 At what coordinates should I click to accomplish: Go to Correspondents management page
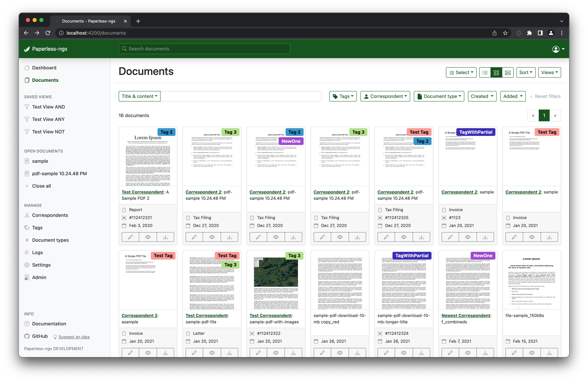click(50, 215)
